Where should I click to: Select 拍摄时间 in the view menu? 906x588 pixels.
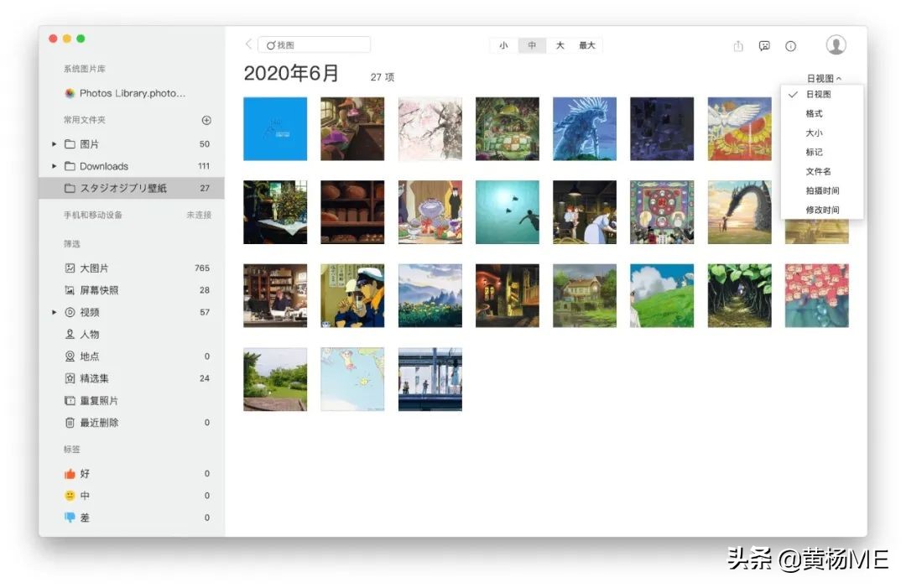click(x=818, y=190)
